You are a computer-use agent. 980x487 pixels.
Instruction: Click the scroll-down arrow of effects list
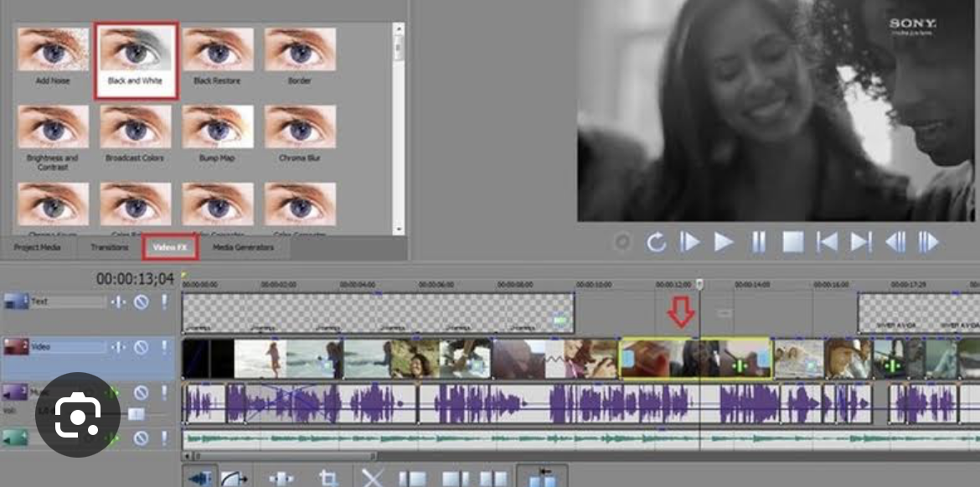(399, 230)
